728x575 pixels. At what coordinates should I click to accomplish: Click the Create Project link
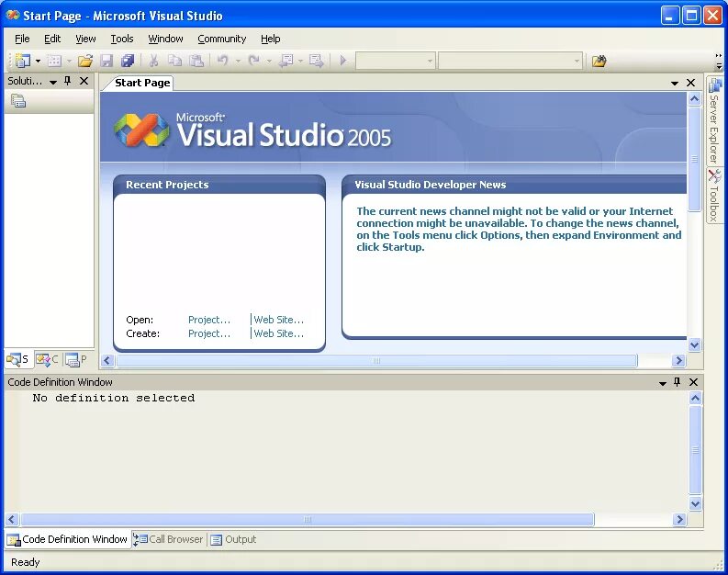(x=209, y=333)
